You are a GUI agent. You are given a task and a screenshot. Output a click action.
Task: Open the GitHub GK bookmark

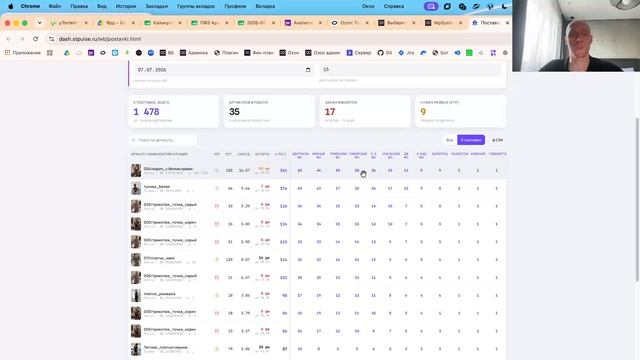click(384, 53)
